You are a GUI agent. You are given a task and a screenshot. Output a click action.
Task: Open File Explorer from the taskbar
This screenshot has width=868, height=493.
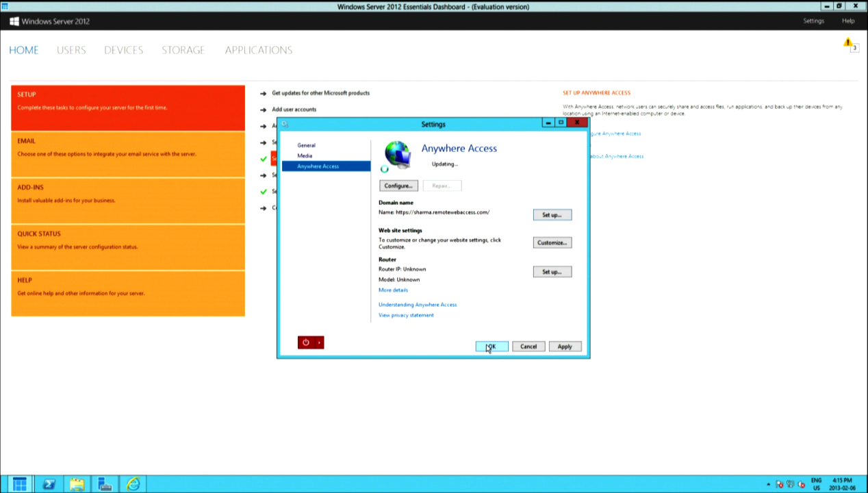[x=77, y=484]
